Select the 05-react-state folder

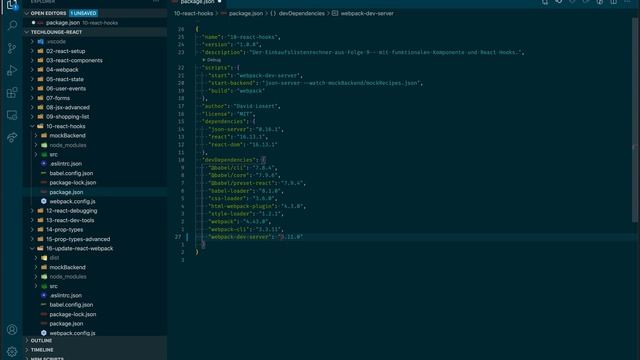tap(64, 79)
